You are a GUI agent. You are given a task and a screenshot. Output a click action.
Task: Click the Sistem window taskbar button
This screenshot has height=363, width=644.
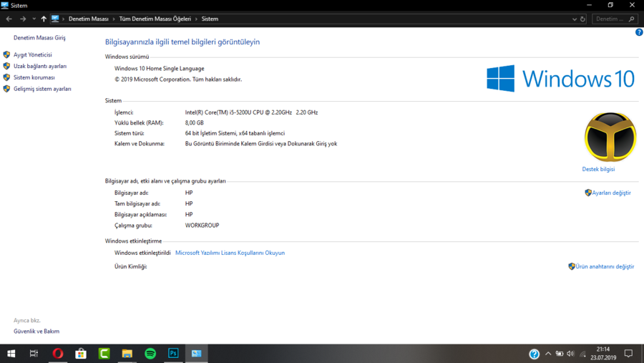(196, 354)
